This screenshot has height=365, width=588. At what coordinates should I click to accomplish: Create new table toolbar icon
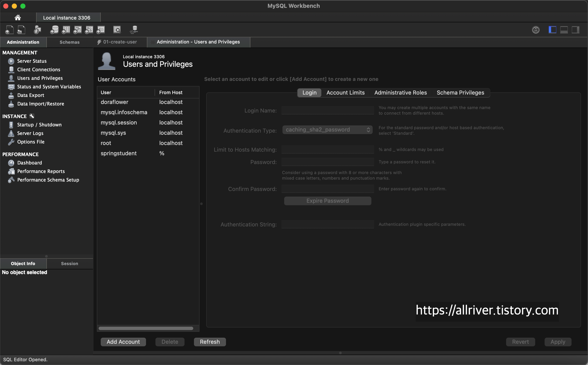point(66,30)
